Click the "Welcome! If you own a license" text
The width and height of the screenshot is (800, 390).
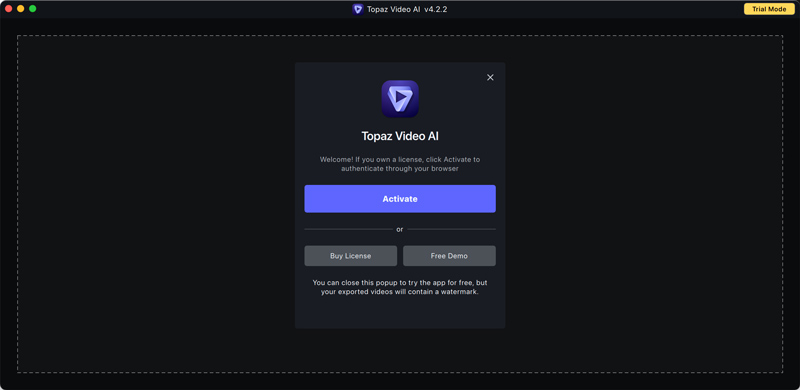tap(400, 164)
